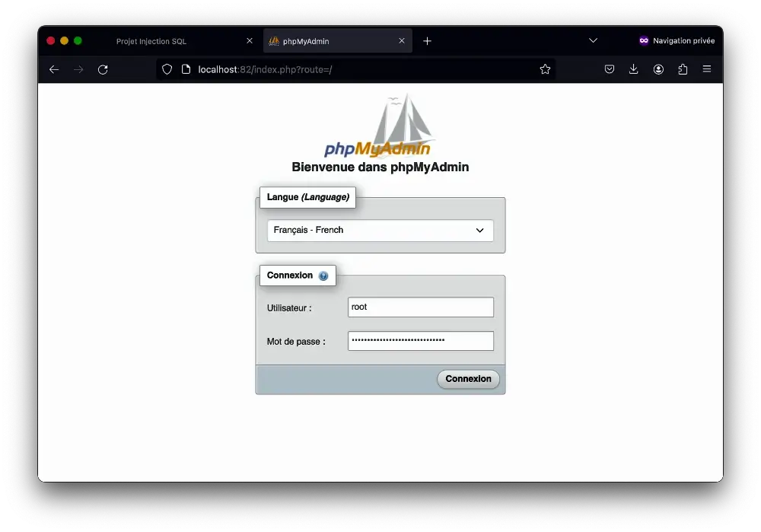Switch to Projet Injection SQL tab
Image resolution: width=761 pixels, height=532 pixels.
point(151,41)
